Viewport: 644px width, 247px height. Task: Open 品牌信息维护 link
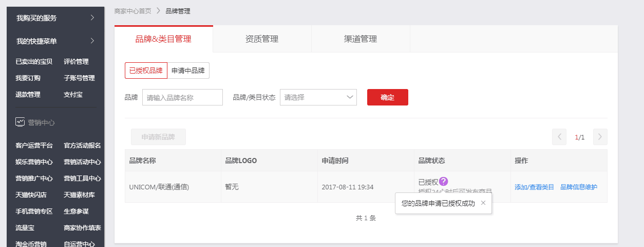[579, 187]
